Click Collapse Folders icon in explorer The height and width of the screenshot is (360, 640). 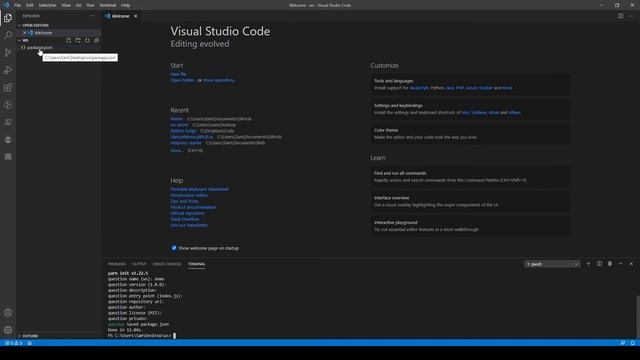click(96, 40)
